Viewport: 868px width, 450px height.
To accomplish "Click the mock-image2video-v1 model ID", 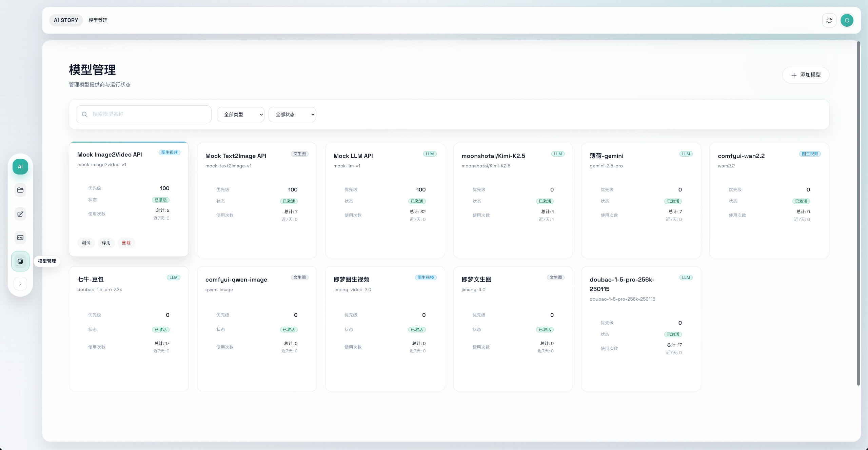I will coord(102,165).
